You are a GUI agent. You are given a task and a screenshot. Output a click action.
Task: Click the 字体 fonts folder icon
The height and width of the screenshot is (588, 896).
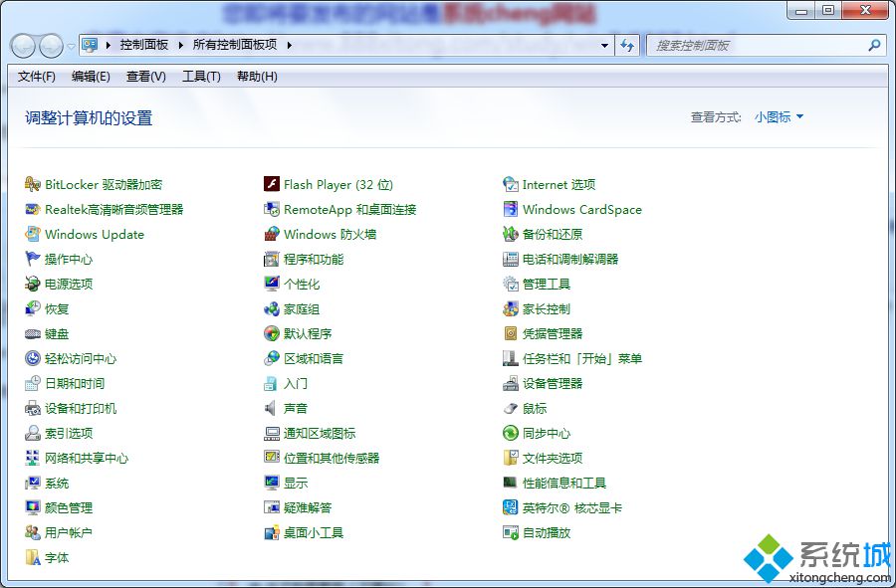click(33, 557)
